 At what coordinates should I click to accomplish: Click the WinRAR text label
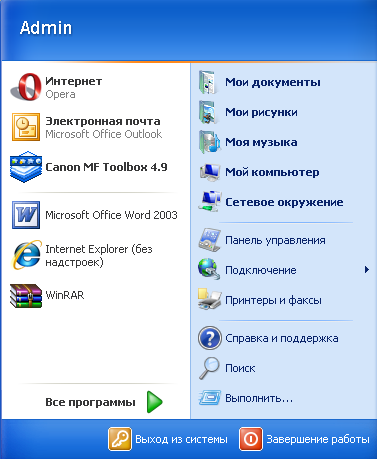point(65,295)
